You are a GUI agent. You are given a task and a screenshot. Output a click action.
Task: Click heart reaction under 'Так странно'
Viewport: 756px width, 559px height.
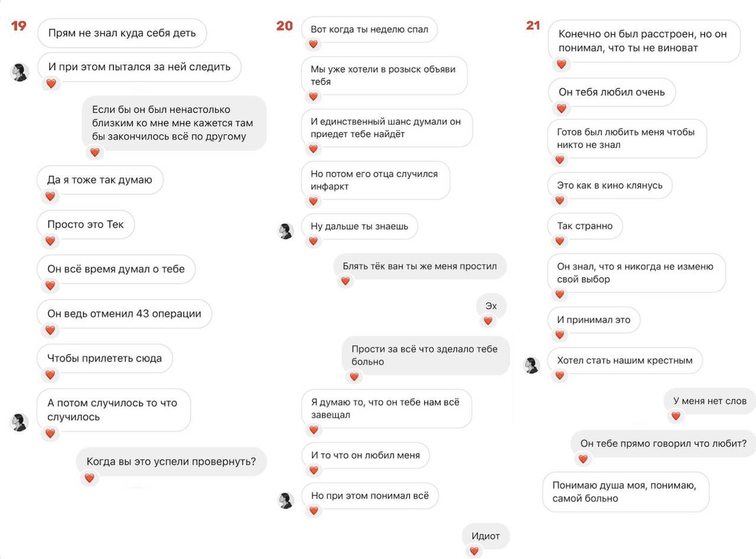(x=561, y=241)
